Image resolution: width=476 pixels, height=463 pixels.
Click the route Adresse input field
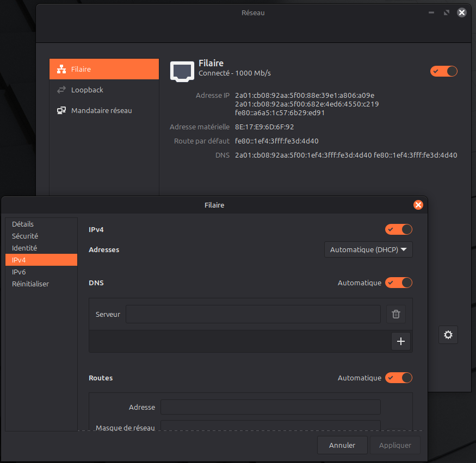point(270,407)
